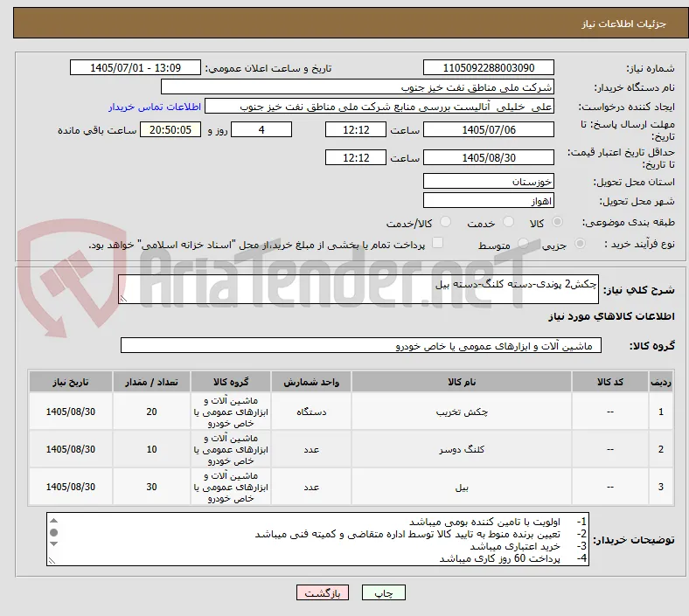Select the کالا radio button
Image resolution: width=689 pixels, height=616 pixels.
coord(557,222)
